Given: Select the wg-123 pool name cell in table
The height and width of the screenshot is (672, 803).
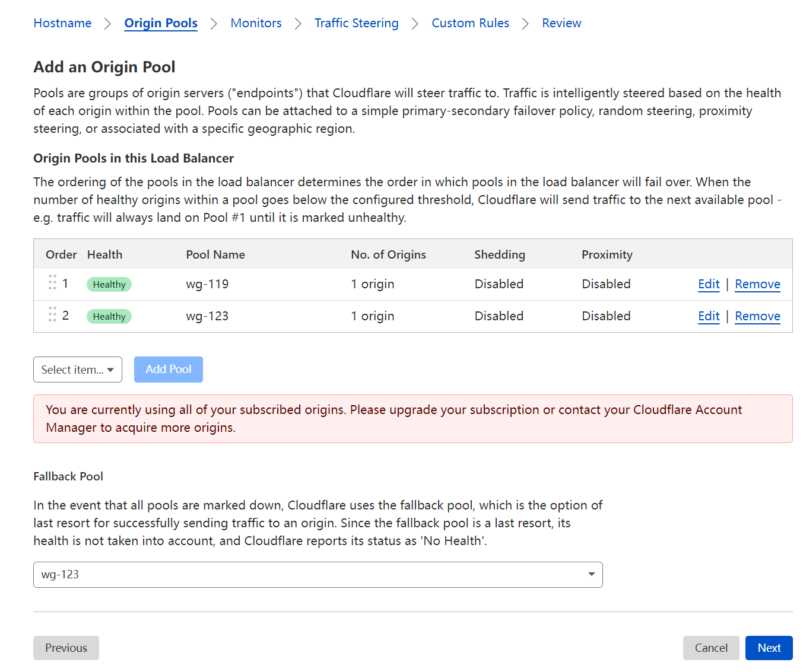Looking at the screenshot, I should click(x=207, y=316).
